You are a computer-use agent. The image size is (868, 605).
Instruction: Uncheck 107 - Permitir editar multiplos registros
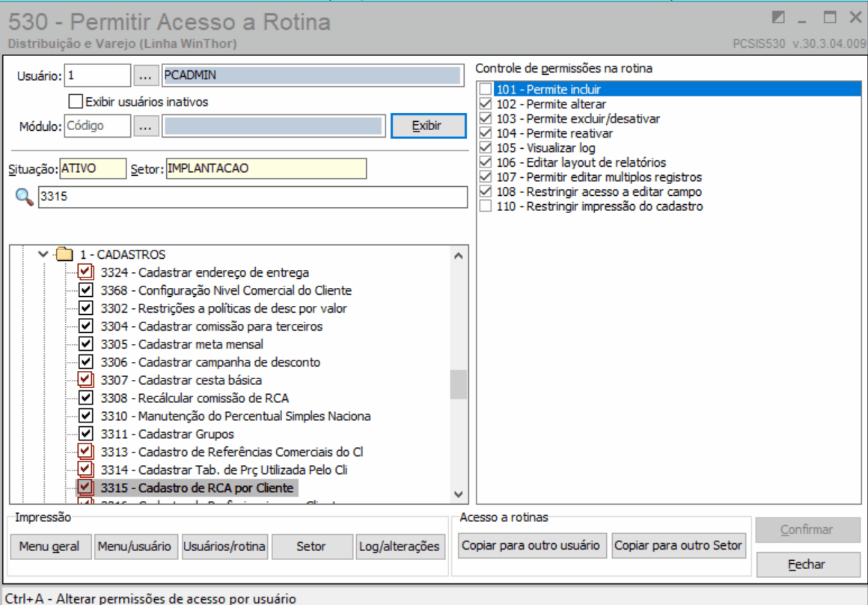point(486,177)
